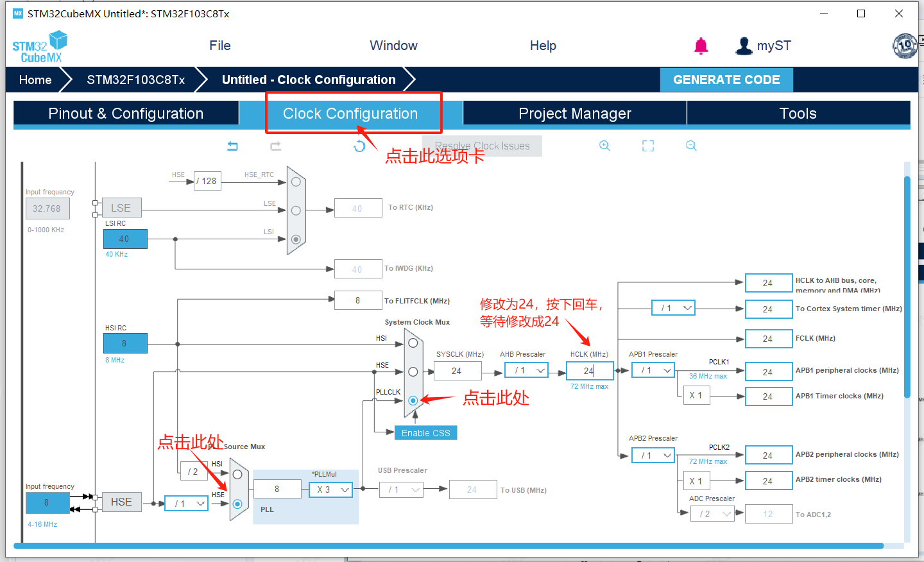This screenshot has width=924, height=562.
Task: Open the PLLMul X 3 dropdown
Action: (331, 490)
